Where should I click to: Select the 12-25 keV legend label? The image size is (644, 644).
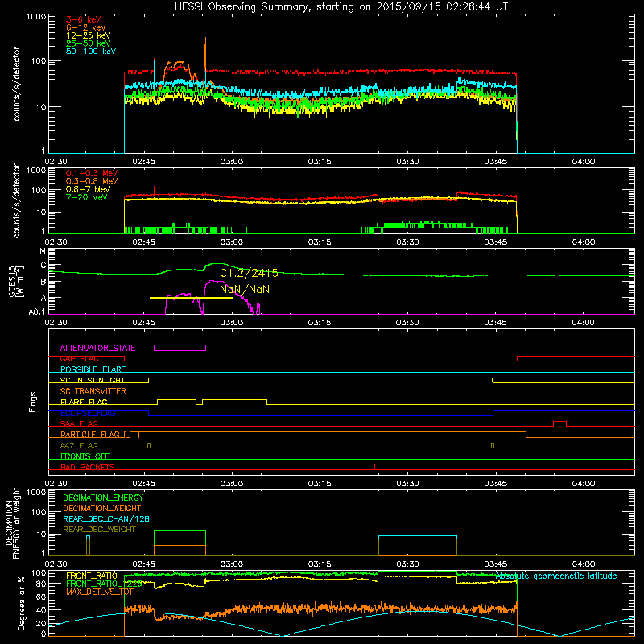tap(89, 35)
